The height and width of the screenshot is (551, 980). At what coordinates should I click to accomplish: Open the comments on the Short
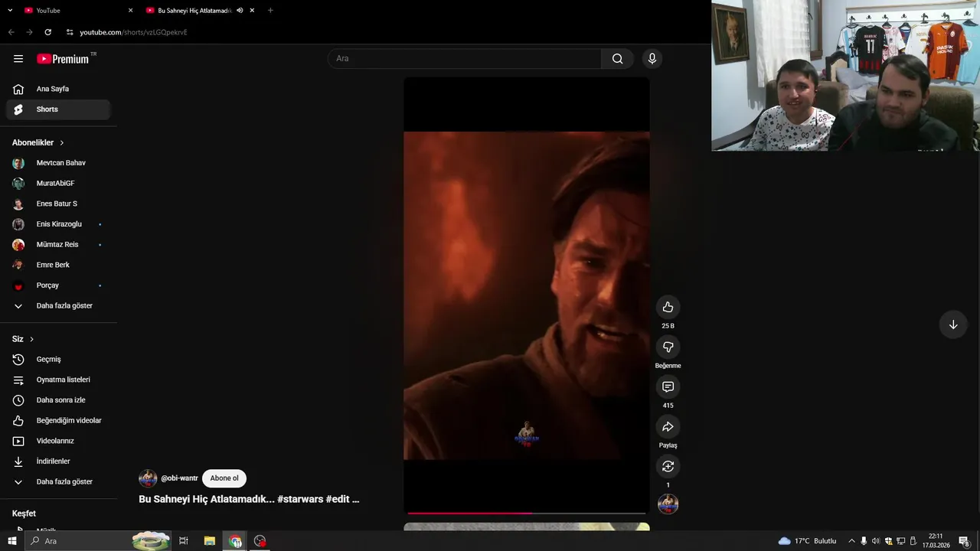click(668, 386)
